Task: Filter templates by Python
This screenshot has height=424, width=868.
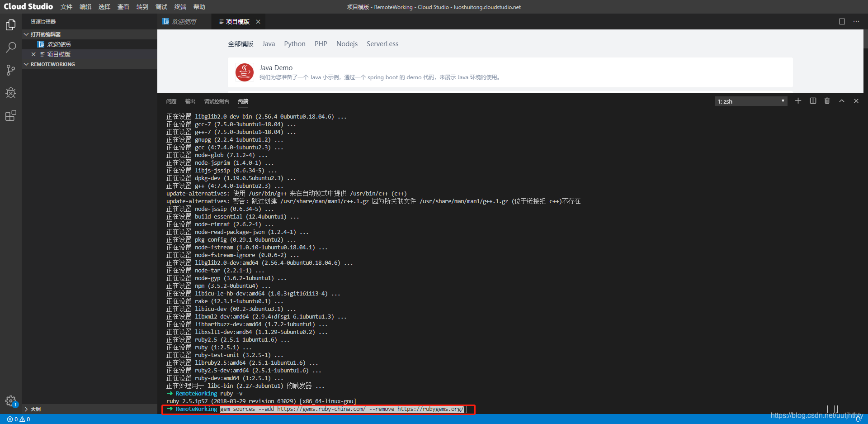Action: pos(295,44)
